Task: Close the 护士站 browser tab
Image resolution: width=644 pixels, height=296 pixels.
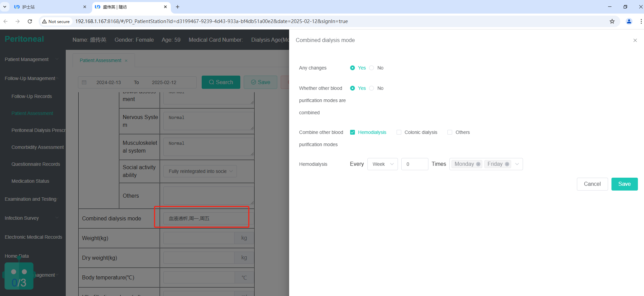Action: [x=85, y=7]
